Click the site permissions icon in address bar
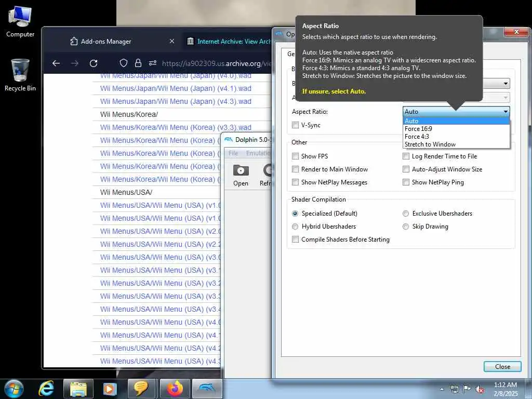This screenshot has height=399, width=532. [x=153, y=63]
